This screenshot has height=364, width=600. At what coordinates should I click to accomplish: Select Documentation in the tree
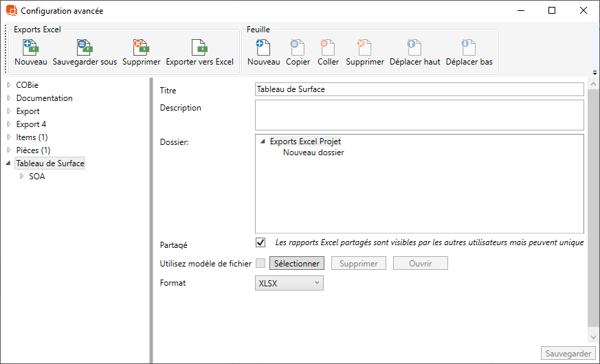(x=44, y=98)
